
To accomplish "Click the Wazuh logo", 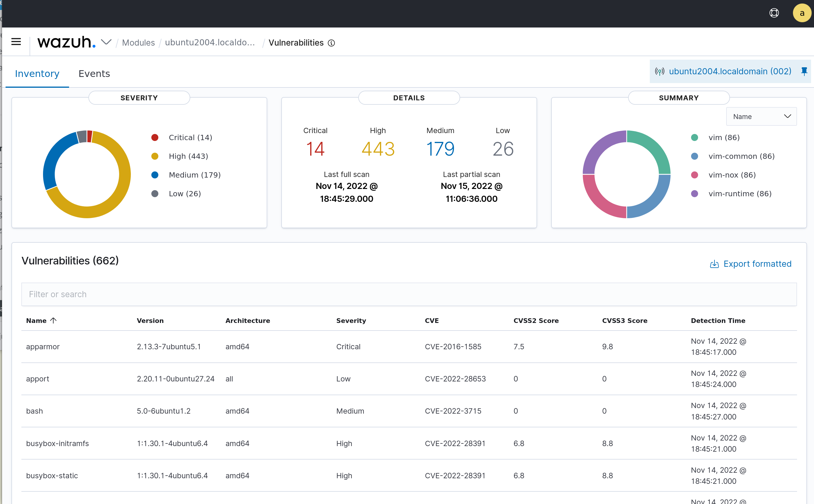I will pyautogui.click(x=66, y=42).
